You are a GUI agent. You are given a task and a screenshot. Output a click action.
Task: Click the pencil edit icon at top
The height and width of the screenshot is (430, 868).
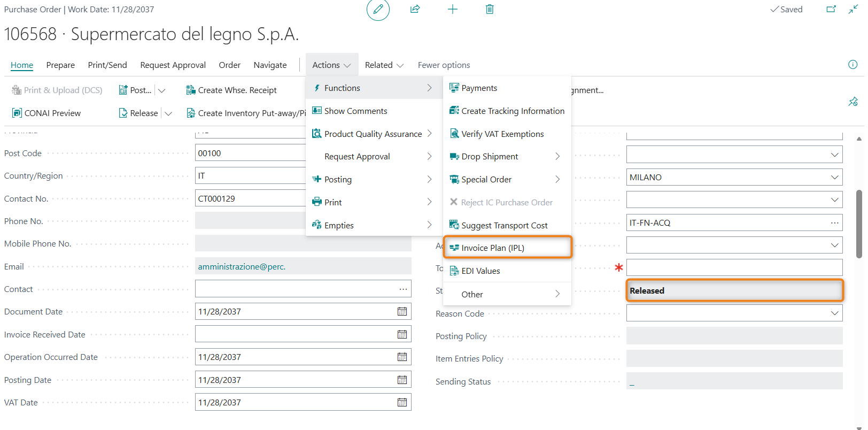tap(378, 10)
